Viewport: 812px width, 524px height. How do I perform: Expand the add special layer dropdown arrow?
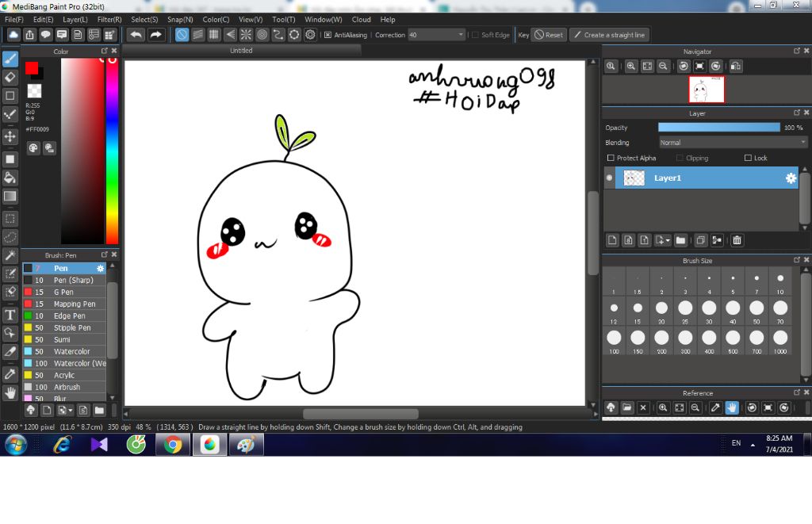pyautogui.click(x=668, y=240)
